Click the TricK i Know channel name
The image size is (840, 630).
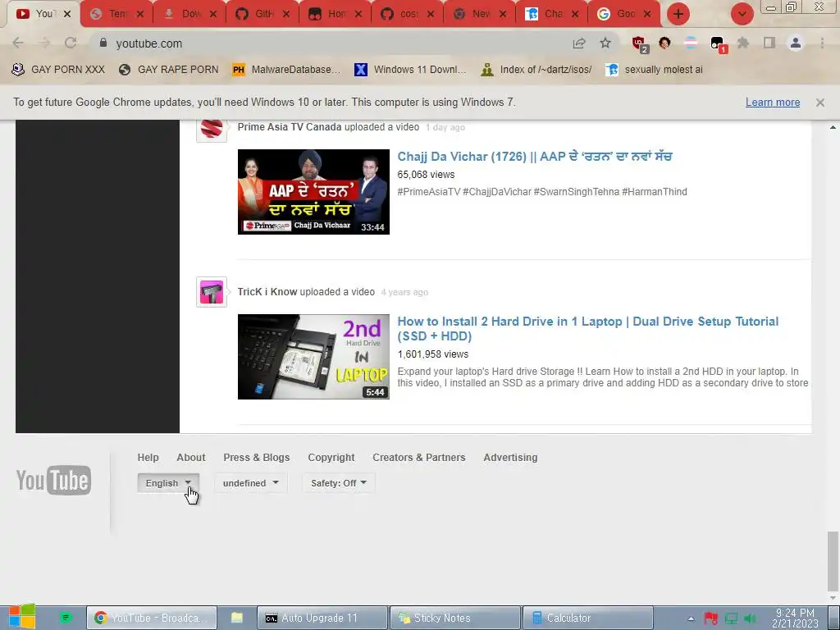click(x=267, y=292)
